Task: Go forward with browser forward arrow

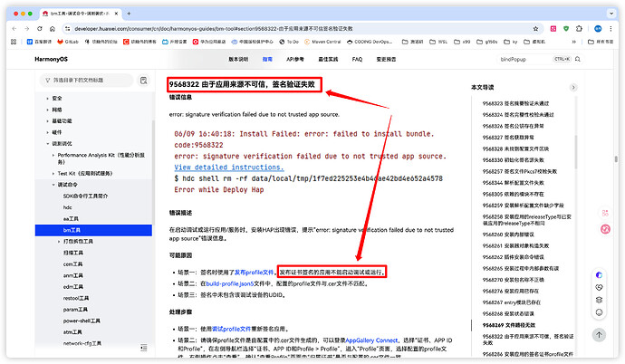Action: pos(26,29)
